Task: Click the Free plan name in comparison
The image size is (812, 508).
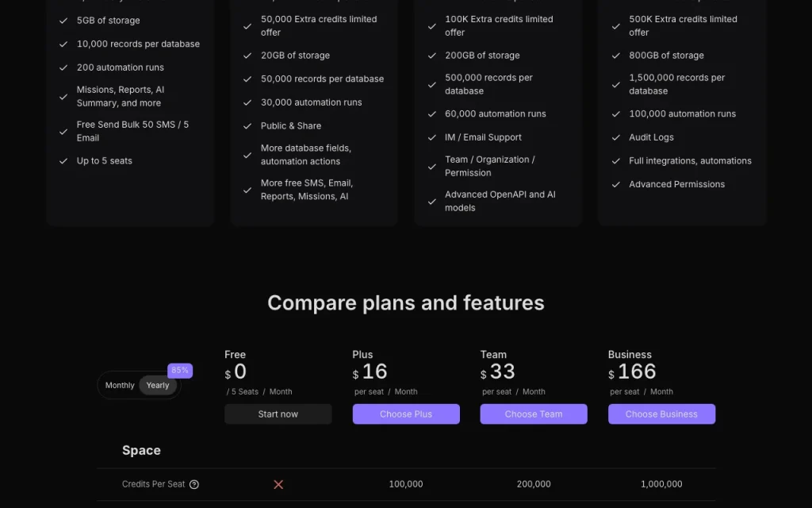Action: [x=235, y=355]
